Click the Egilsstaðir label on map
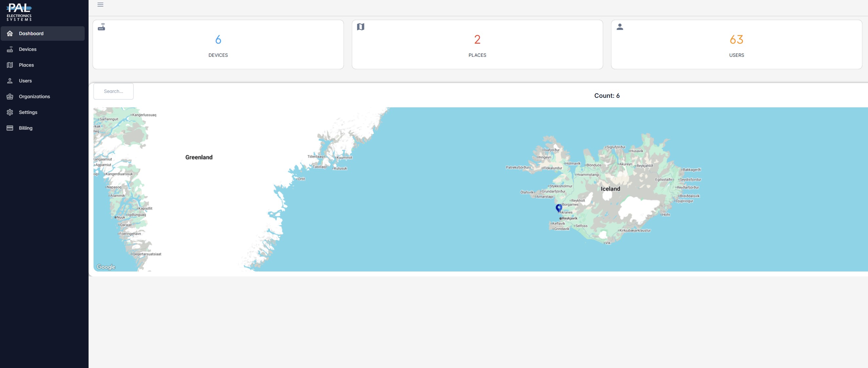This screenshot has width=868, height=368. (664, 180)
